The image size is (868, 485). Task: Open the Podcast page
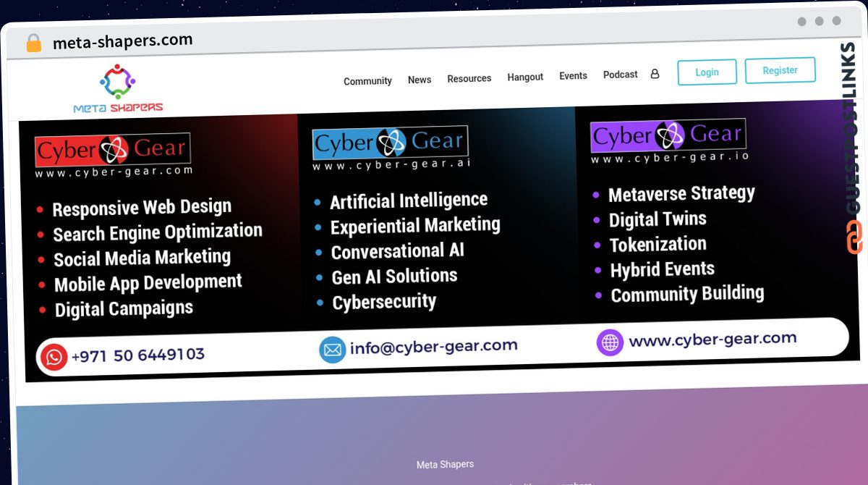[x=621, y=75]
